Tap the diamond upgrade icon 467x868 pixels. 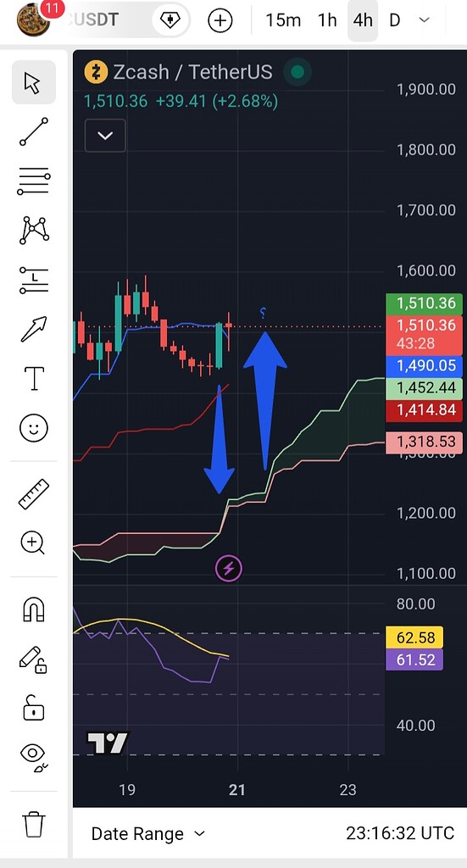click(x=170, y=20)
